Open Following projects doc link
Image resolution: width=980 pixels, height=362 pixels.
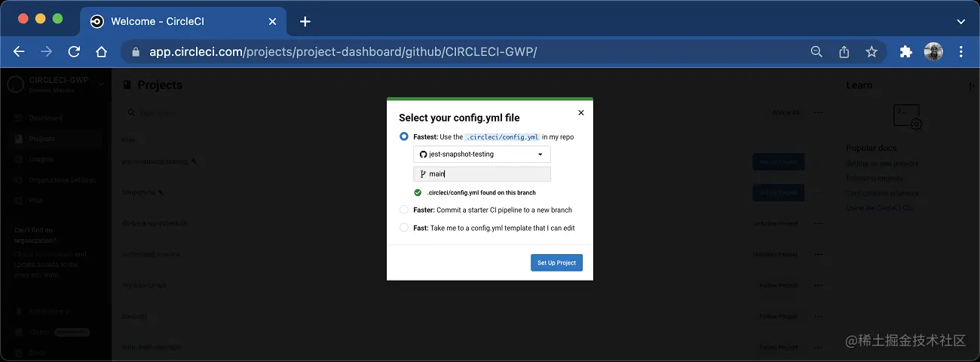point(874,179)
